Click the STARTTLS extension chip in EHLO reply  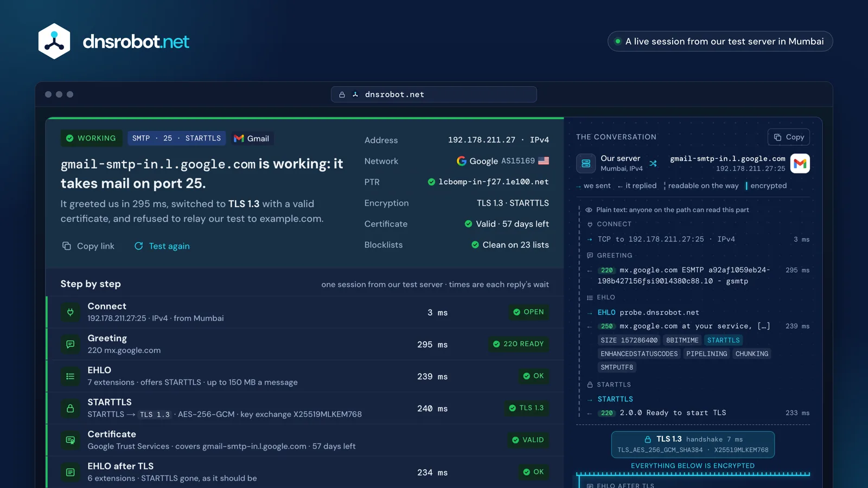coord(723,341)
